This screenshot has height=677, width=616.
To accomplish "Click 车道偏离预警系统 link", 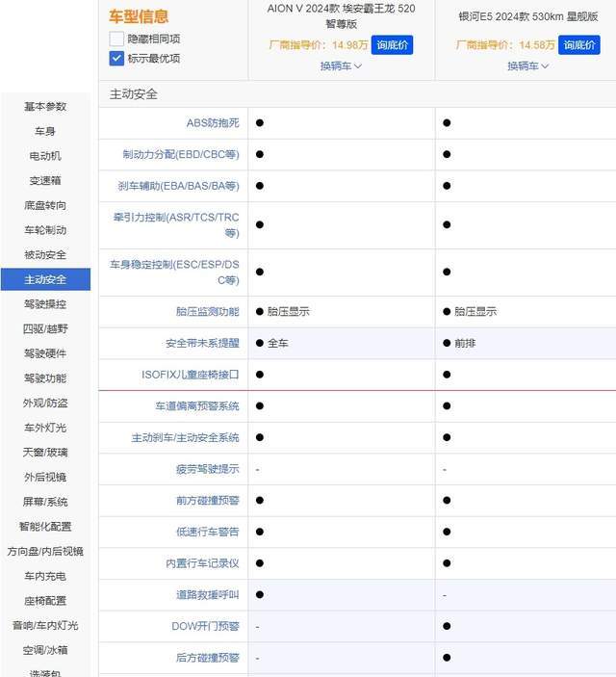I will 197,405.
